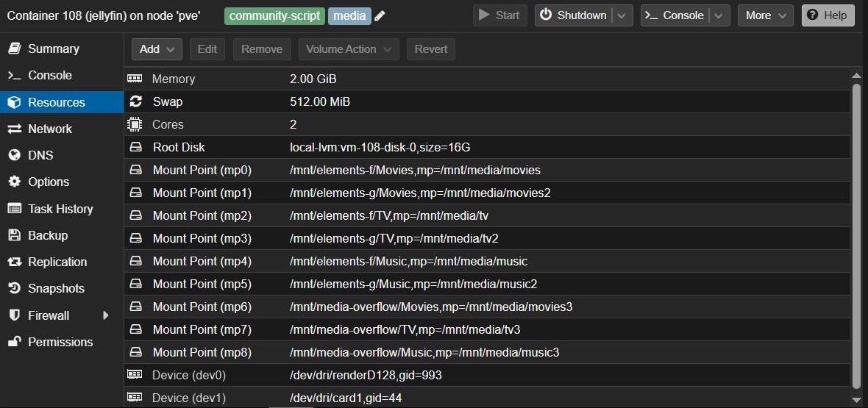
Task: Open the More dropdown menu
Action: pyautogui.click(x=766, y=15)
